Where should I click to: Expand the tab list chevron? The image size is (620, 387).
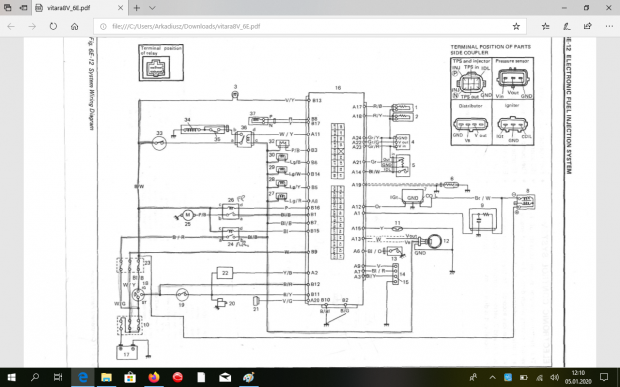pos(152,8)
